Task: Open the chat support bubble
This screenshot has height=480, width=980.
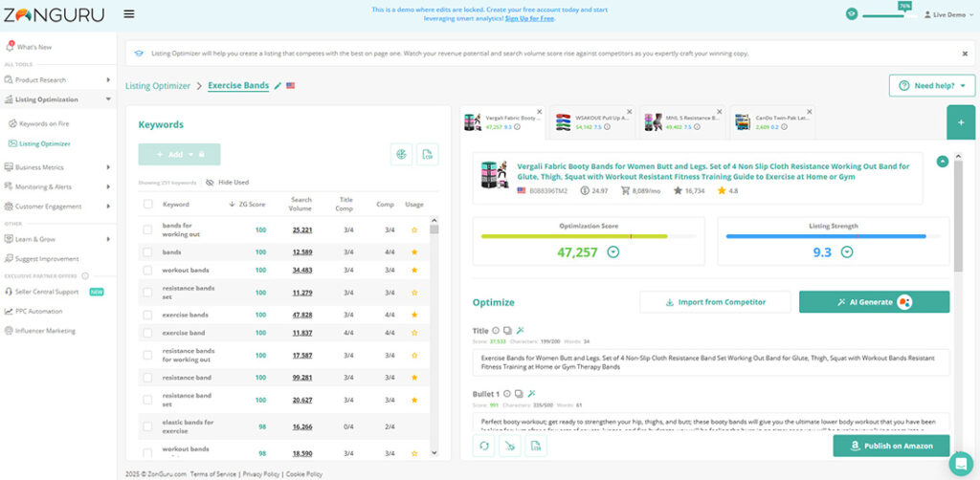Action: [x=961, y=464]
